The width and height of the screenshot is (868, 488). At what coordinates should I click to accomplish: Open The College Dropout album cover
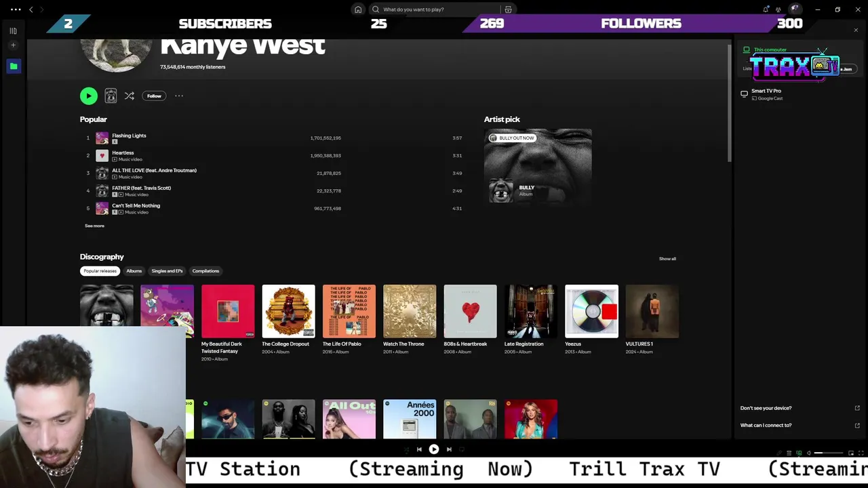(288, 311)
